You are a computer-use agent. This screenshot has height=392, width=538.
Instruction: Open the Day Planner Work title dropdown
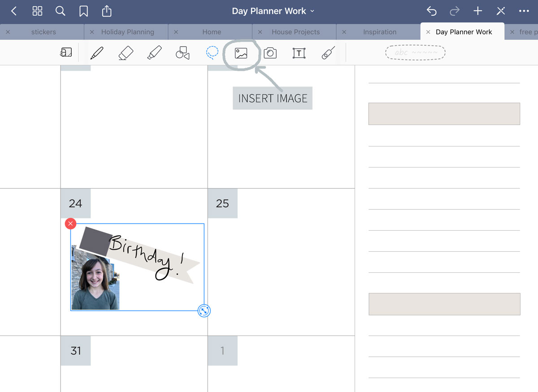273,11
